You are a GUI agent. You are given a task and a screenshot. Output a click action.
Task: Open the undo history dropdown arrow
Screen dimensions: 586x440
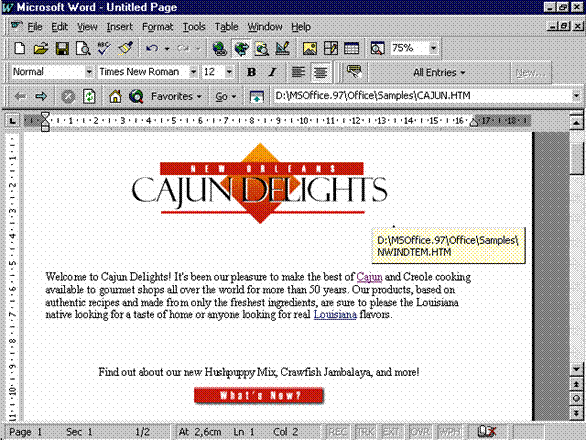[167, 49]
